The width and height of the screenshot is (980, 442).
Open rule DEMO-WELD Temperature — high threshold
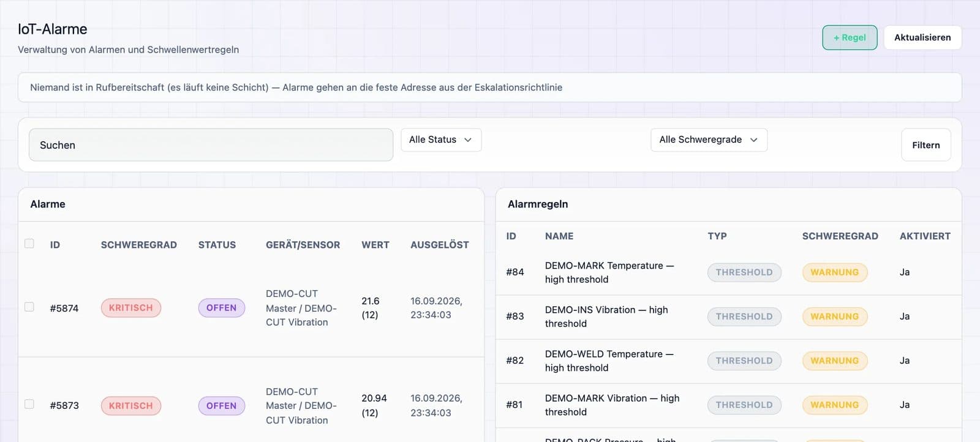(609, 361)
